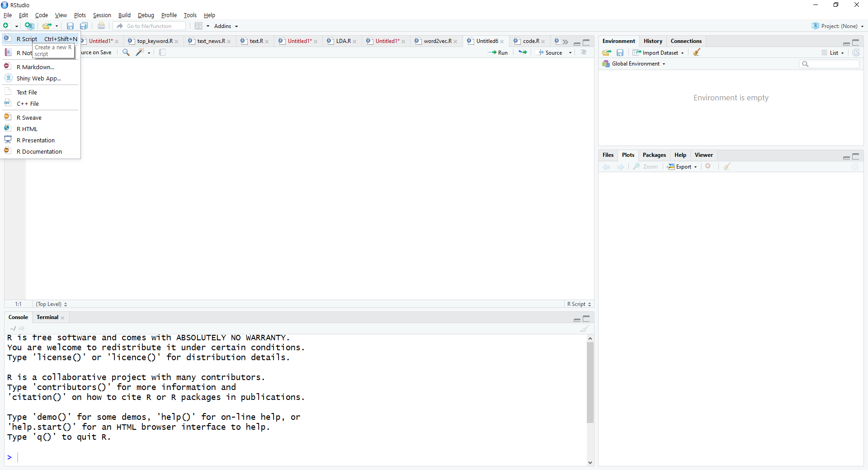The image size is (868, 470).
Task: Open the Export dropdown in Plots pane
Action: (682, 166)
